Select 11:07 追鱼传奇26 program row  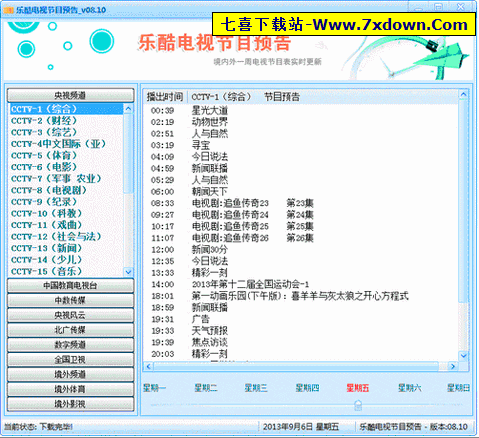pos(302,238)
